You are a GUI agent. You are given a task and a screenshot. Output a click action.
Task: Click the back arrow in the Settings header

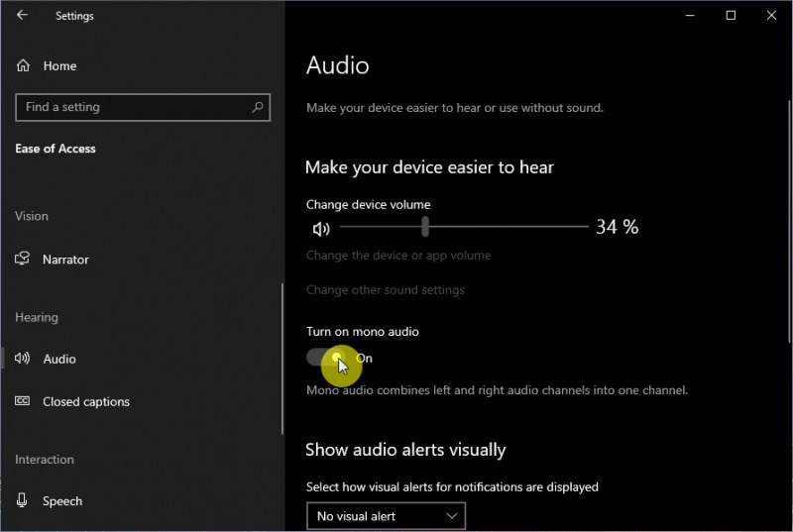(x=22, y=16)
